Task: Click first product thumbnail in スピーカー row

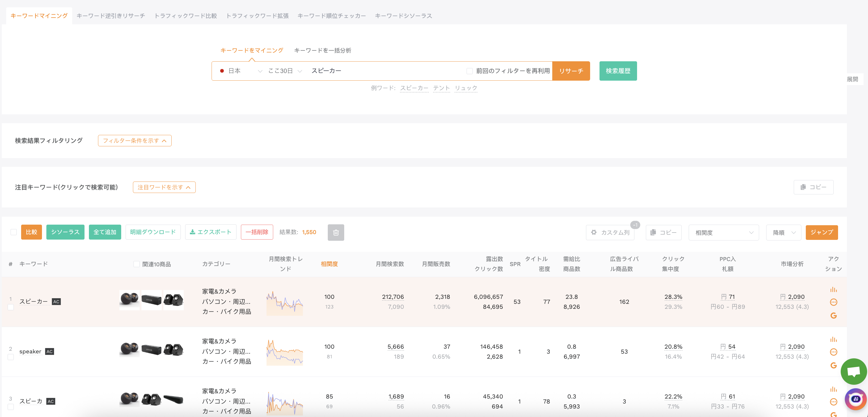Action: pyautogui.click(x=129, y=300)
